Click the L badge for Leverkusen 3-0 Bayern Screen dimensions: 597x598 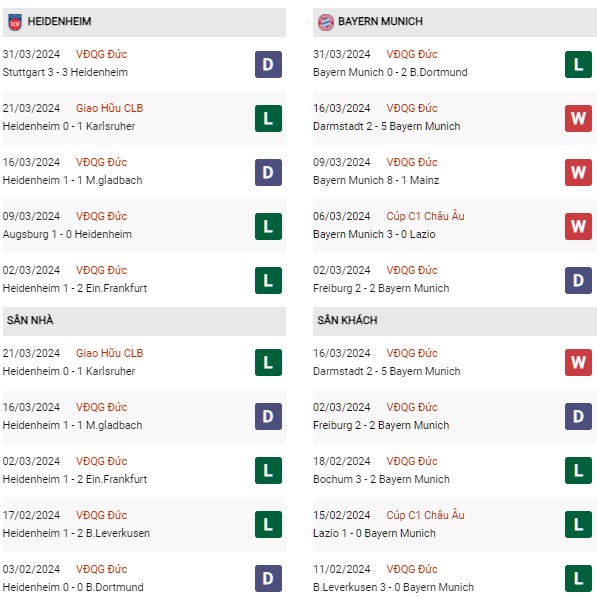point(578,579)
